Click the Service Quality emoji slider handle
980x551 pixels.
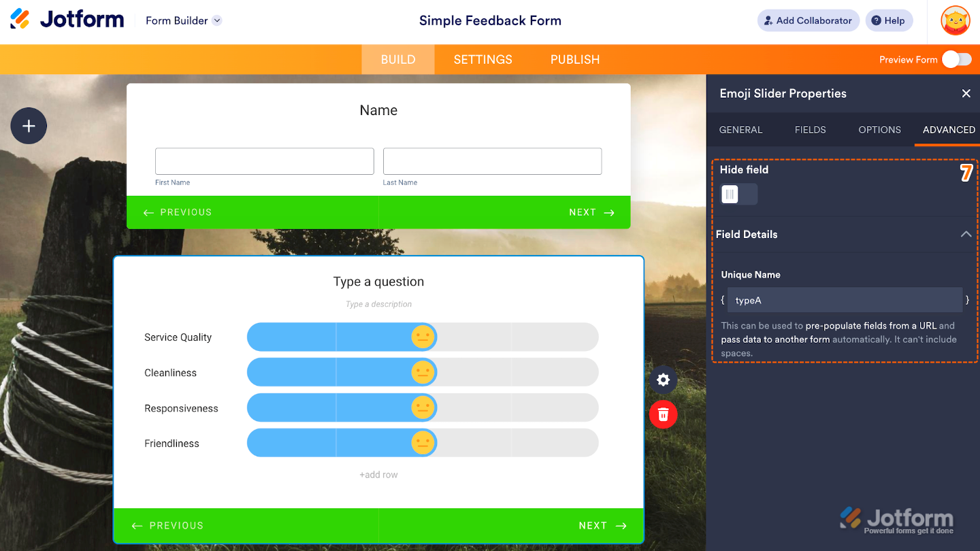pos(423,337)
